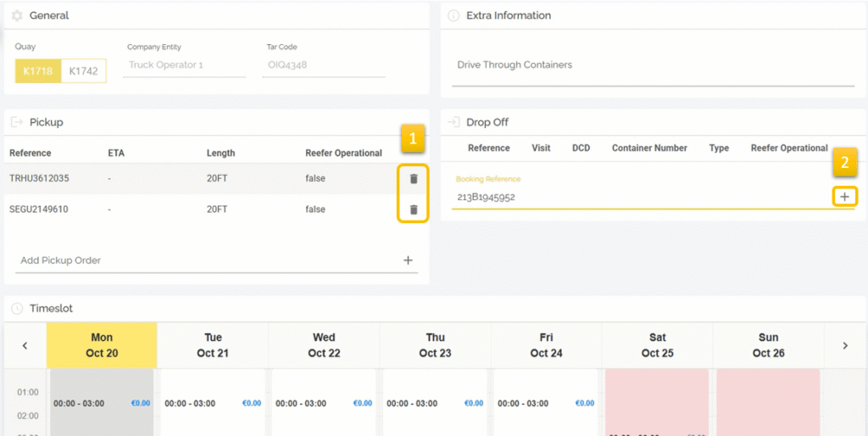The image size is (868, 436).
Task: Select the Fri Oct 24 day header
Action: (546, 345)
